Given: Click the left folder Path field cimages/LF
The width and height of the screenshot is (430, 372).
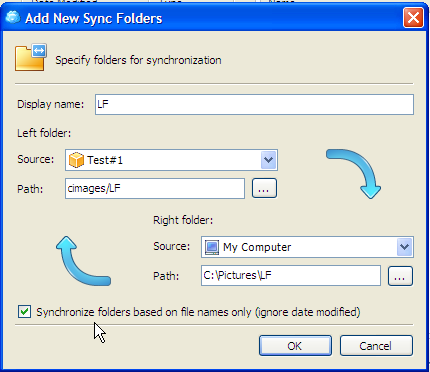Looking at the screenshot, I should tap(155, 188).
